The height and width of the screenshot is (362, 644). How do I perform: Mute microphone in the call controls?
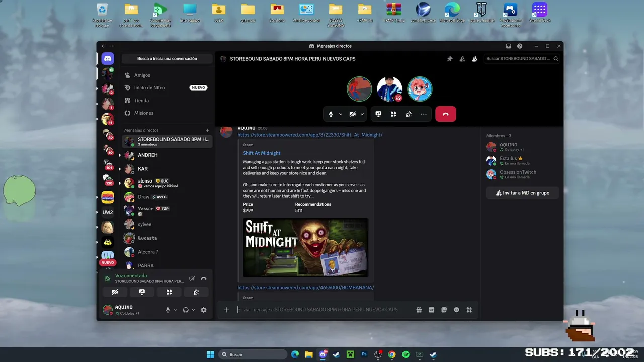point(331,114)
